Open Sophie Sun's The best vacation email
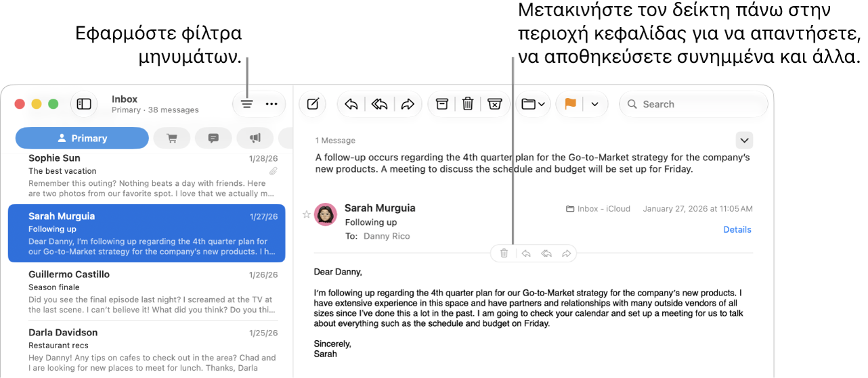868x378 pixels. (x=147, y=176)
